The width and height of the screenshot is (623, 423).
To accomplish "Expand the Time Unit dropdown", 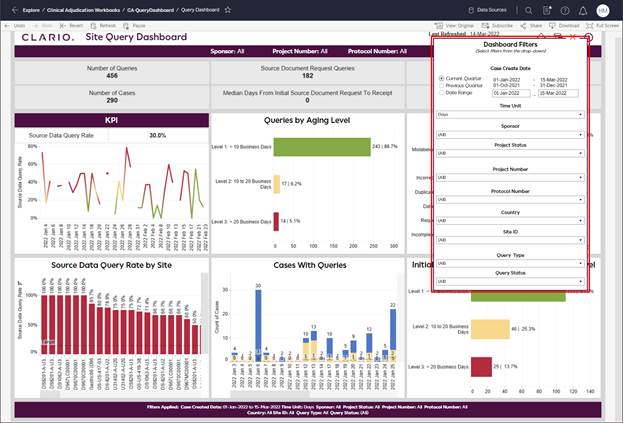I will 510,114.
